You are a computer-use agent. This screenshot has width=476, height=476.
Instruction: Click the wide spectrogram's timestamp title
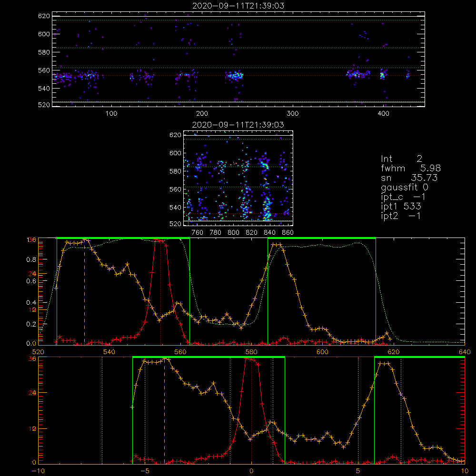238,6
